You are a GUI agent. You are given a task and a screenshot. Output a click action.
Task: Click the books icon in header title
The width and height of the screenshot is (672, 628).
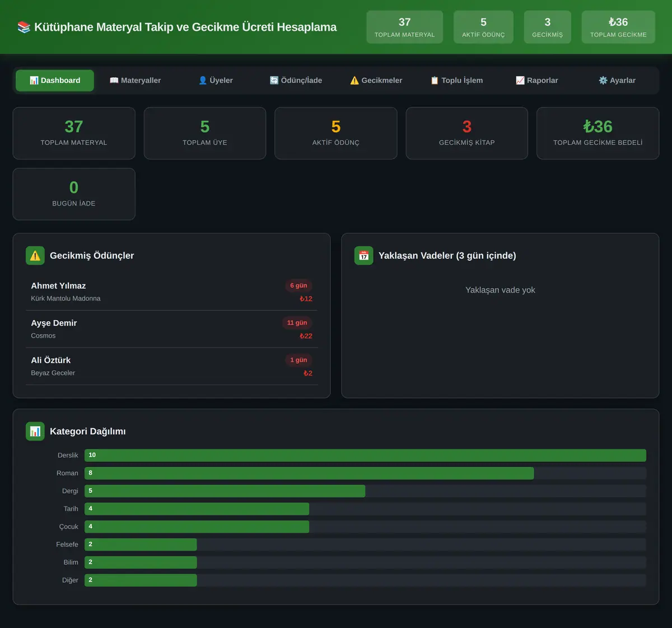coord(24,27)
